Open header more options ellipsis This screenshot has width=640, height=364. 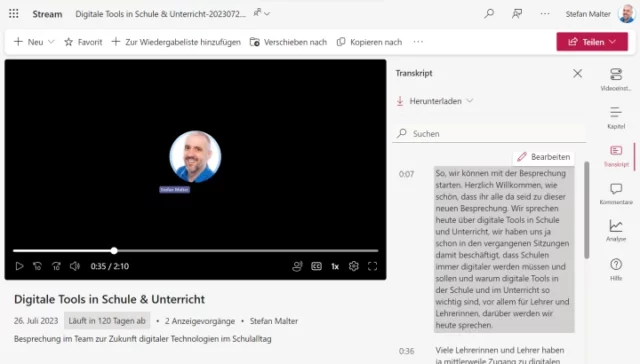coord(545,14)
